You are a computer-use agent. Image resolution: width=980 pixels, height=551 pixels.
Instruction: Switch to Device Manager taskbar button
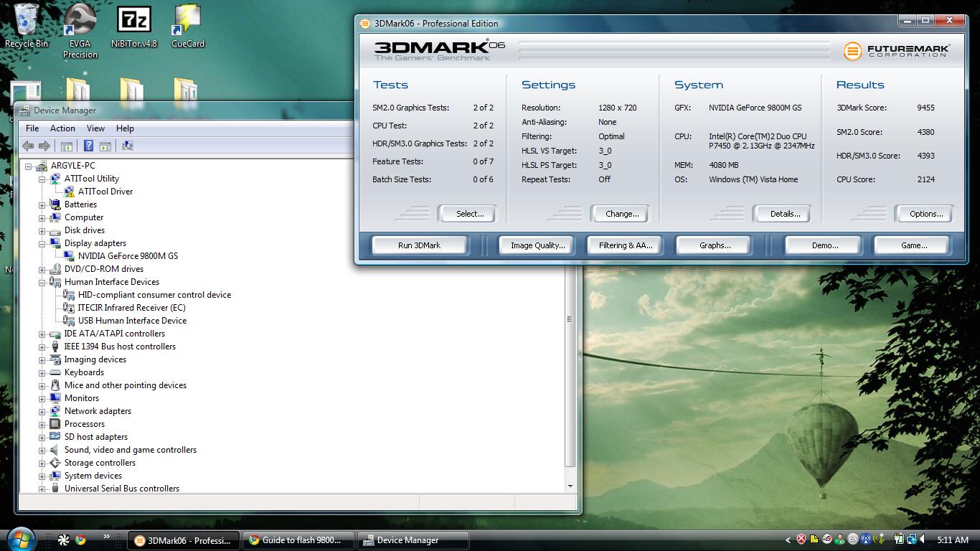tap(413, 540)
